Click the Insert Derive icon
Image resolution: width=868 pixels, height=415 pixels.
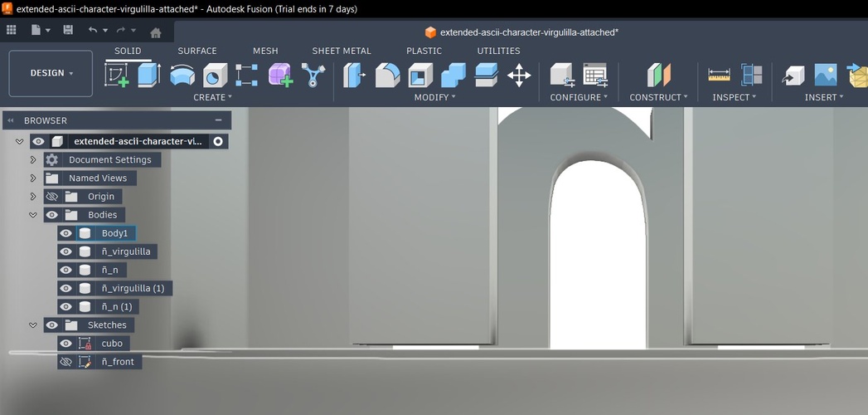(793, 75)
